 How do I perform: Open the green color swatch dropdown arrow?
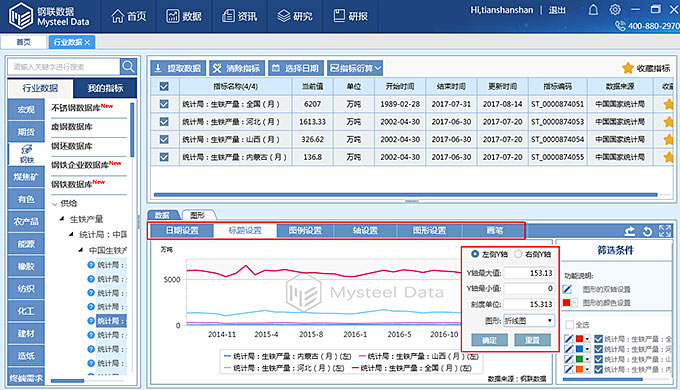(587, 359)
